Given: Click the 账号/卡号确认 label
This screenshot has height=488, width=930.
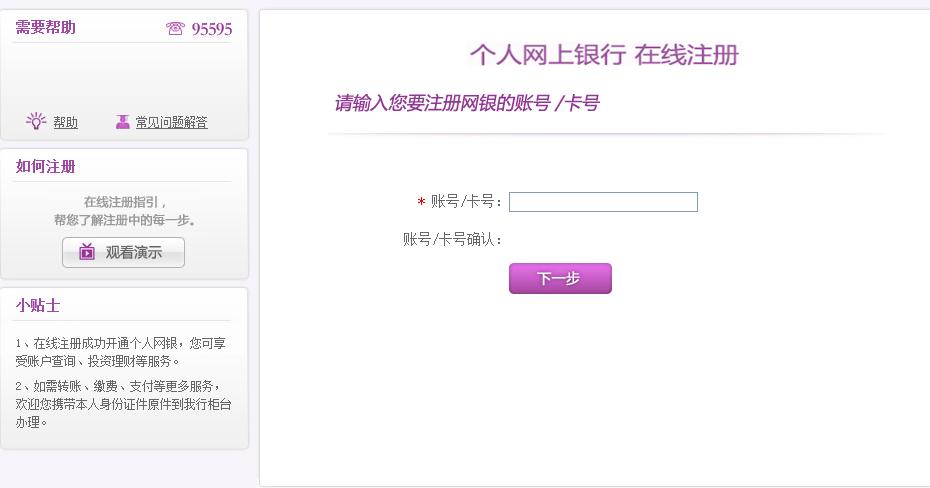Looking at the screenshot, I should click(453, 240).
